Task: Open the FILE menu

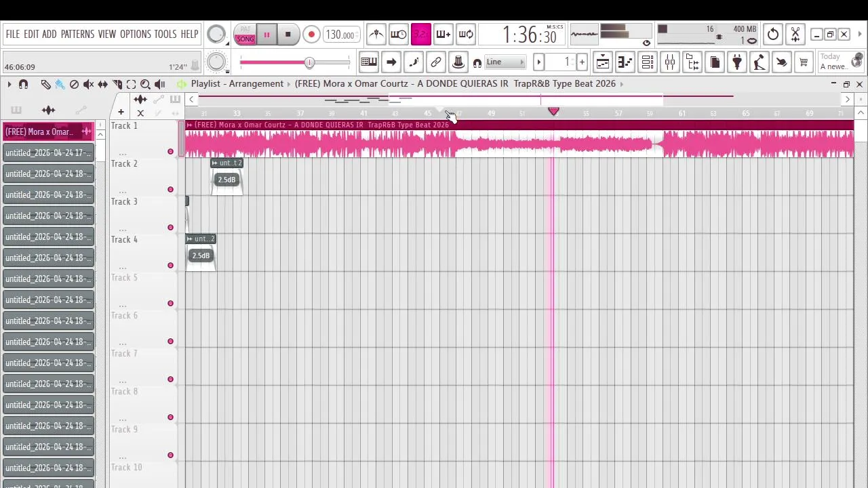Action: [13, 34]
